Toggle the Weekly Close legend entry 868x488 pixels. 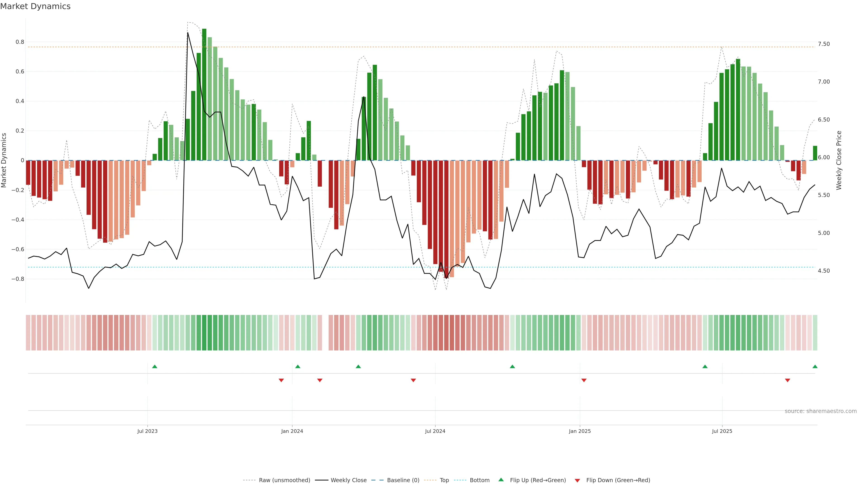(348, 480)
